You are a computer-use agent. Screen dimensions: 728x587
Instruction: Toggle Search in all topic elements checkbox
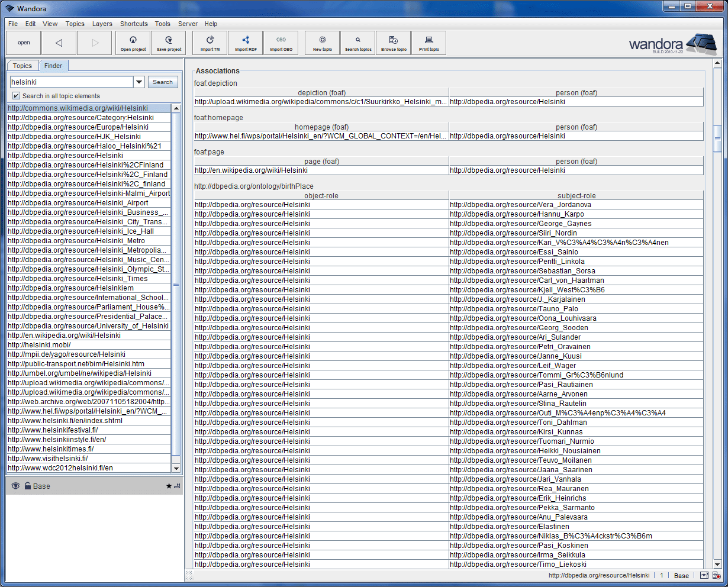point(15,95)
